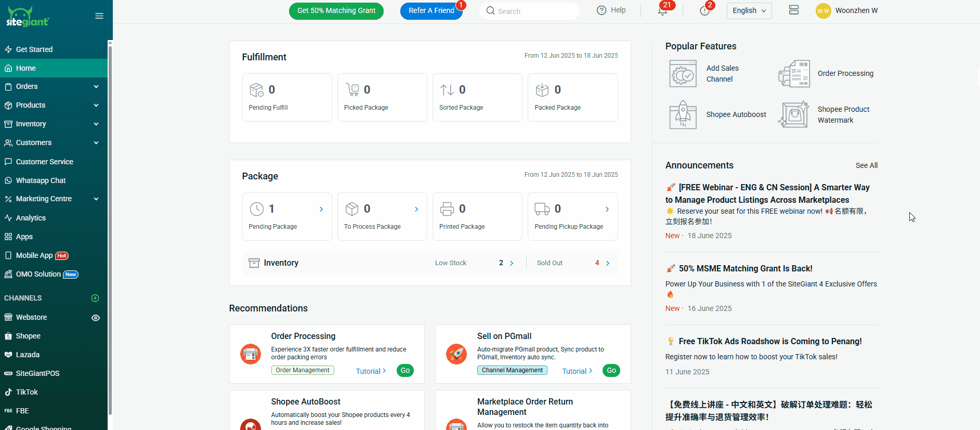Viewport: 980px width, 430px height.
Task: Add a new channel with plus icon
Action: (x=95, y=298)
